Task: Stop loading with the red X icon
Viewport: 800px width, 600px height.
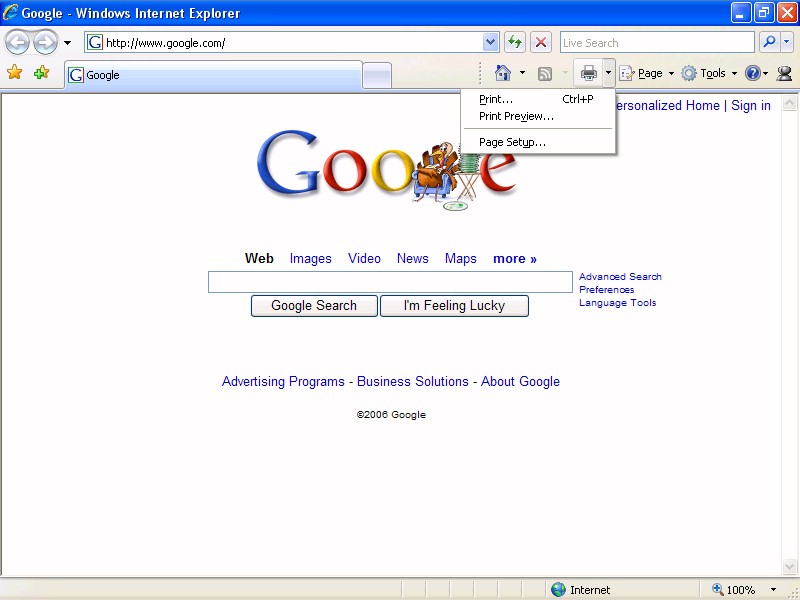Action: [x=541, y=42]
